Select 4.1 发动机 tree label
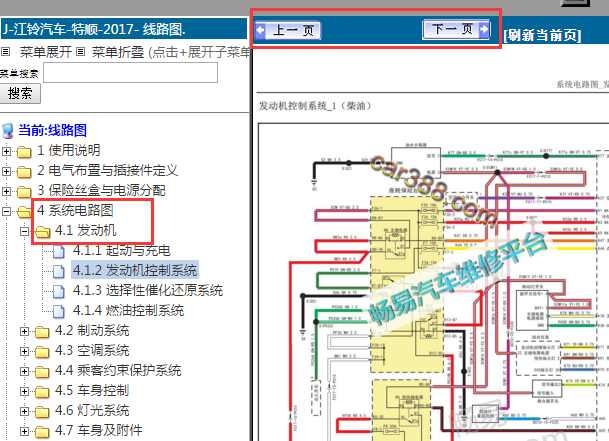Screen dimensions: 609x441 pyautogui.click(x=86, y=230)
